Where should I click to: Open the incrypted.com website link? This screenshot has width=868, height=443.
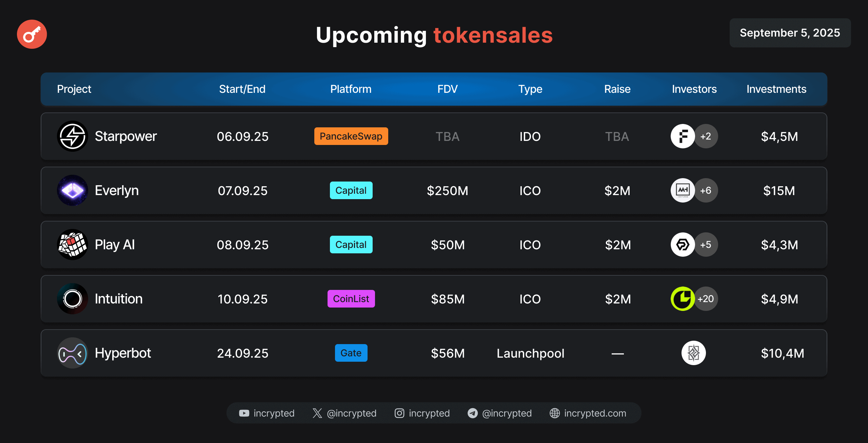[x=595, y=413]
